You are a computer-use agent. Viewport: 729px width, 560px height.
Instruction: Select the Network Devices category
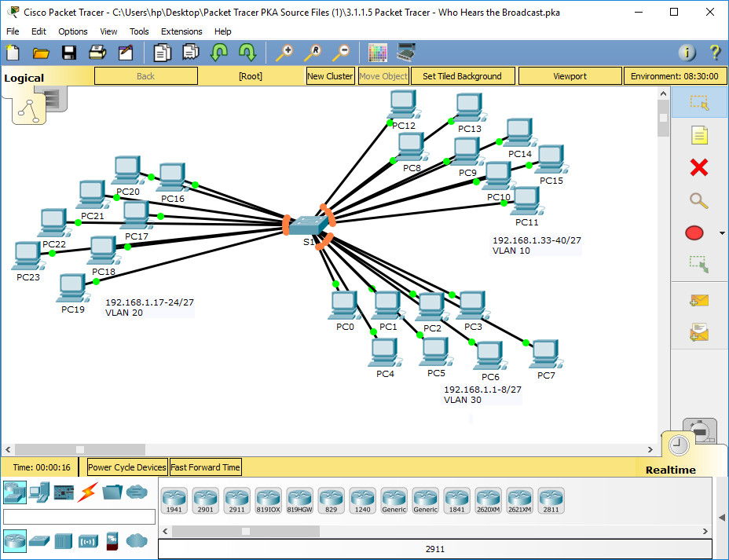(x=15, y=492)
